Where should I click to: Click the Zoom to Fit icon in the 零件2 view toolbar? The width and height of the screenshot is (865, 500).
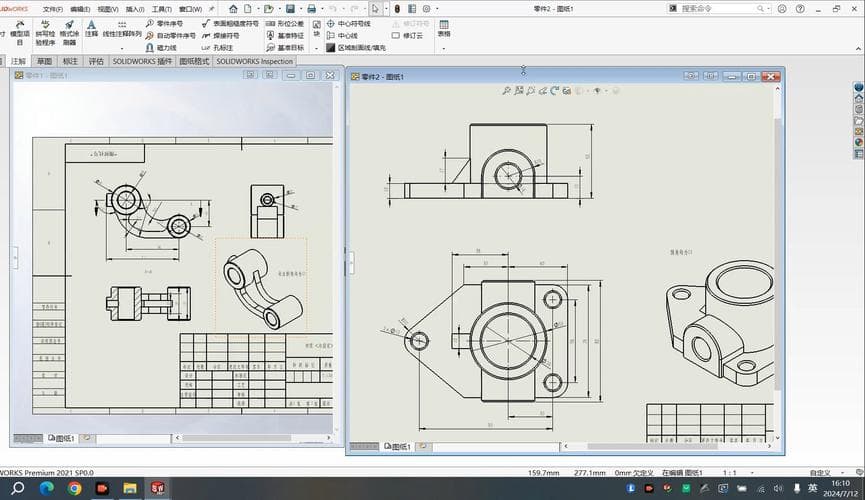(x=506, y=91)
